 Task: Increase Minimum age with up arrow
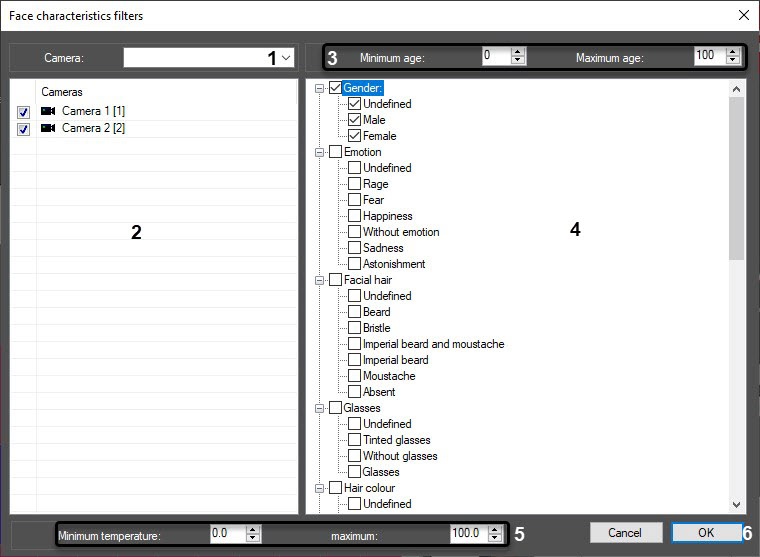518,52
